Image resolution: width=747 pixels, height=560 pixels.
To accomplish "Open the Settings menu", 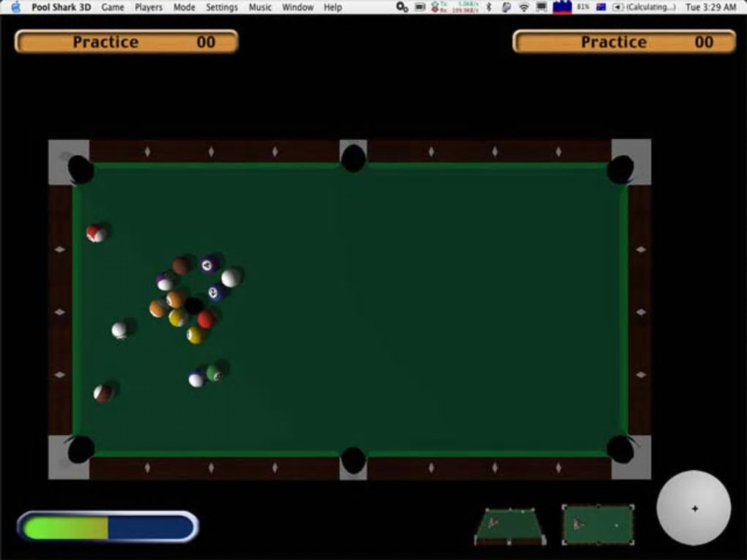I will 221,7.
